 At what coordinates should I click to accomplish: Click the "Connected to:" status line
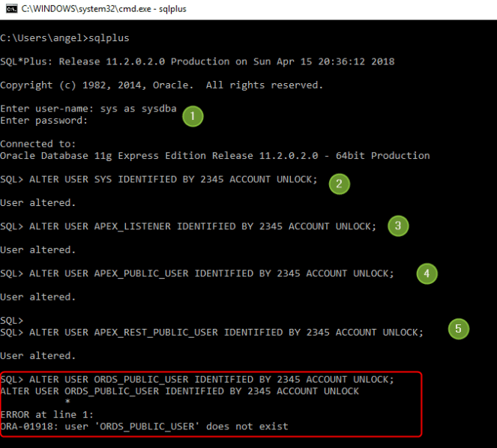[38, 144]
